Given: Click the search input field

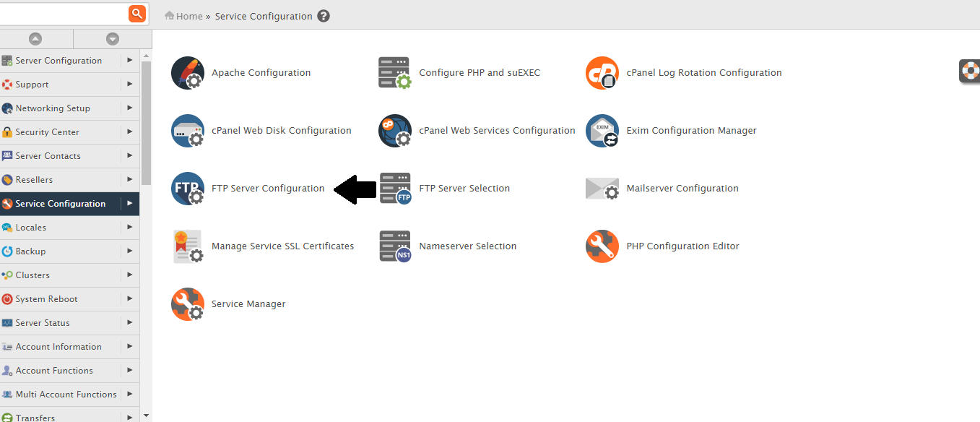Looking at the screenshot, I should pyautogui.click(x=64, y=13).
